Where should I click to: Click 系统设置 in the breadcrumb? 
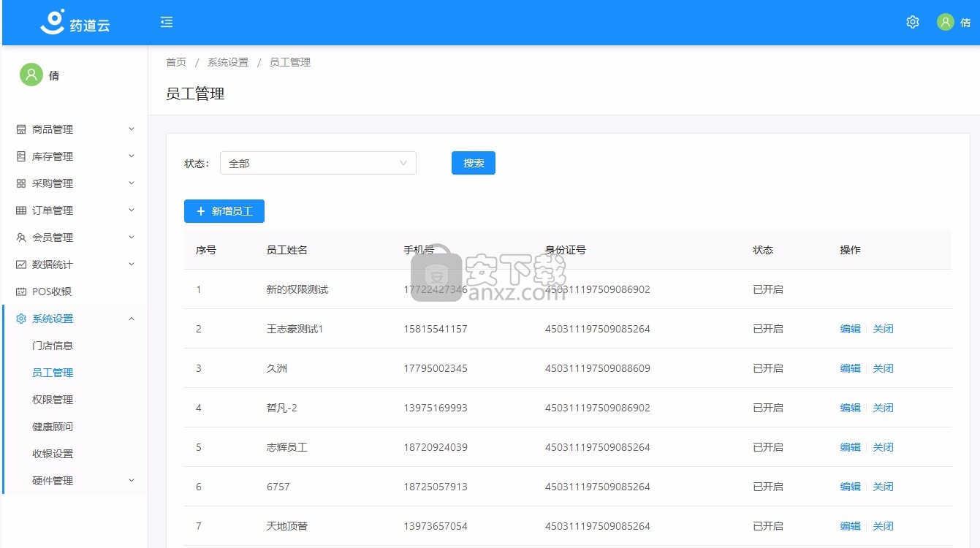[x=228, y=62]
